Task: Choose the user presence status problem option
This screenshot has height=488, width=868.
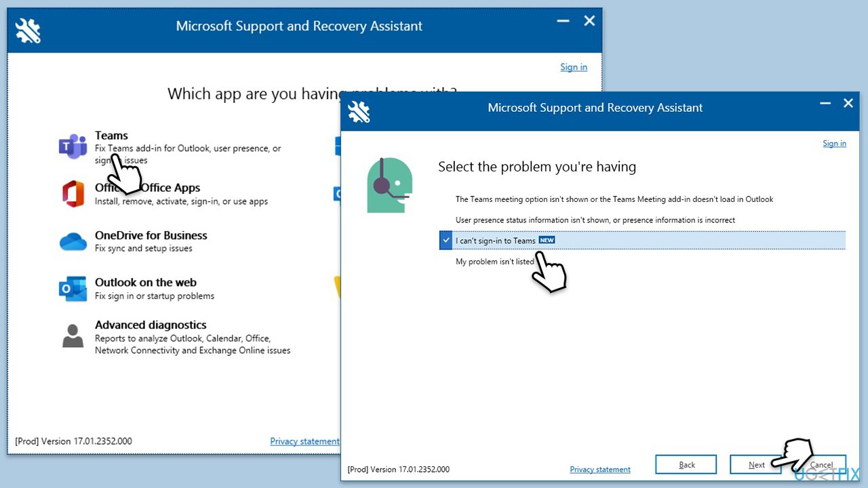Action: pos(595,220)
